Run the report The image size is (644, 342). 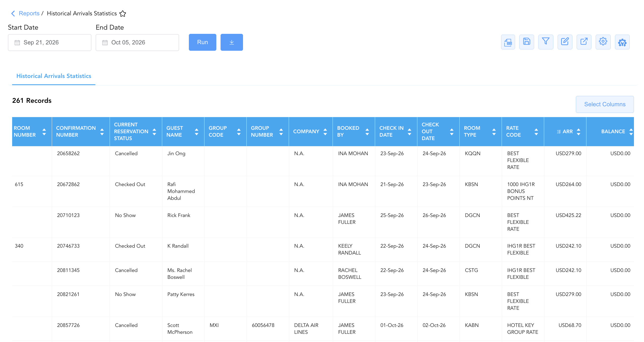(203, 42)
